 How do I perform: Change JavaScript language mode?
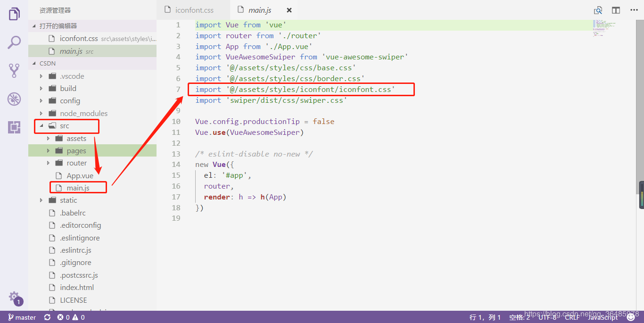pyautogui.click(x=603, y=317)
